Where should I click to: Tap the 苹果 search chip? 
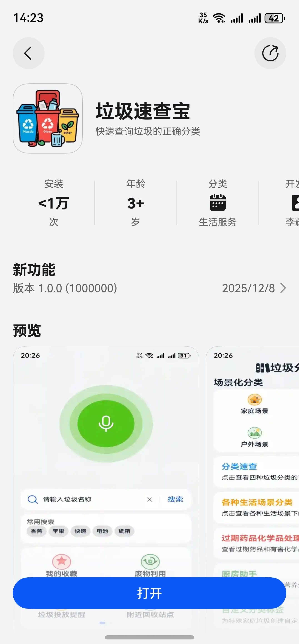coord(58,531)
